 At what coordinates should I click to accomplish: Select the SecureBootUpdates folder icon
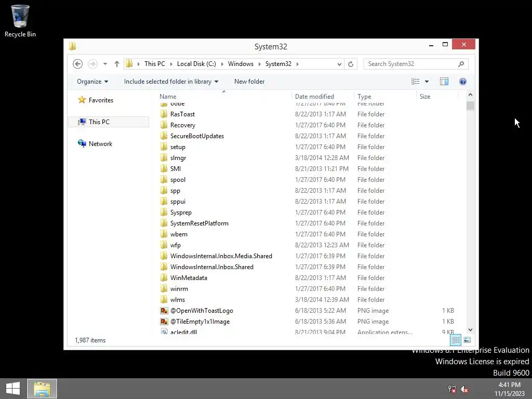point(164,136)
